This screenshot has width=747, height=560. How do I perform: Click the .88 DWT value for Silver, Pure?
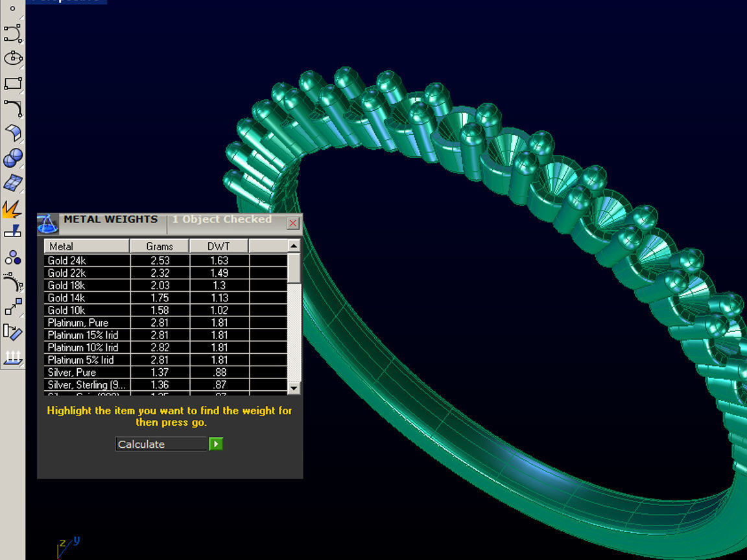click(219, 372)
